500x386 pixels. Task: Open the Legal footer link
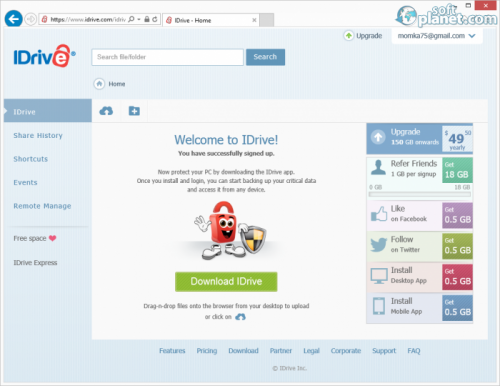311,351
